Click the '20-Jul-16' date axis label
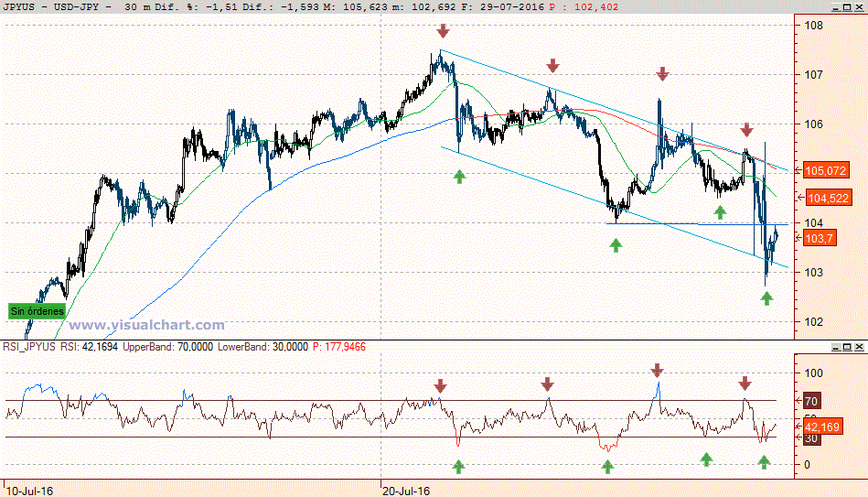This screenshot has width=868, height=497. pyautogui.click(x=406, y=491)
